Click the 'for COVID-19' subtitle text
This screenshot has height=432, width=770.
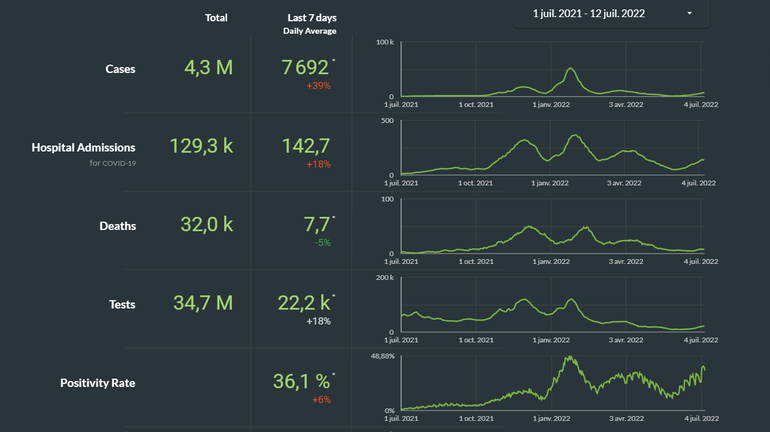click(112, 163)
